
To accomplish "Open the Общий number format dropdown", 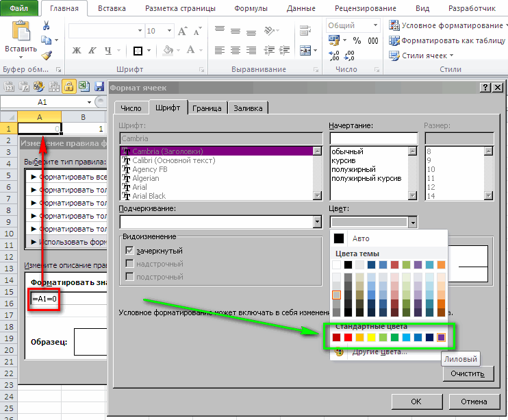I will [375, 25].
